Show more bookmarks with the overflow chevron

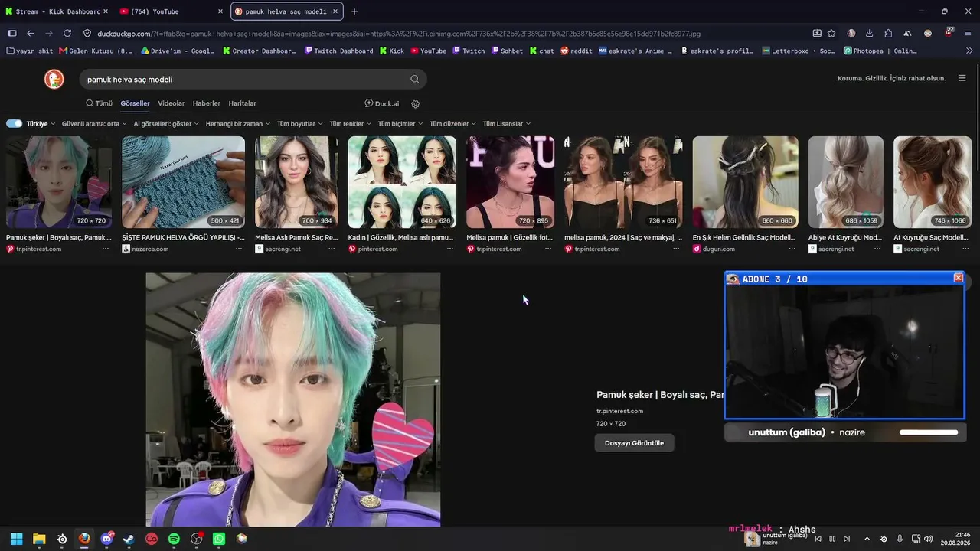[969, 51]
